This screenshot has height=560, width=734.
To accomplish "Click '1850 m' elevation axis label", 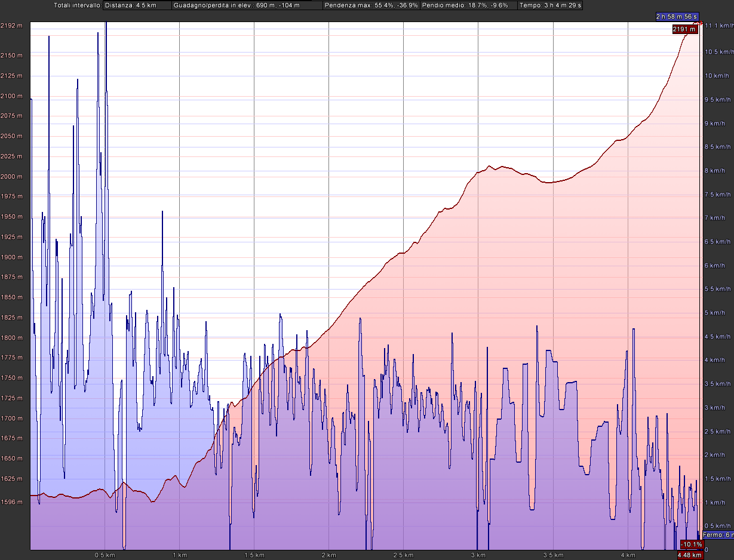I will click(x=11, y=297).
